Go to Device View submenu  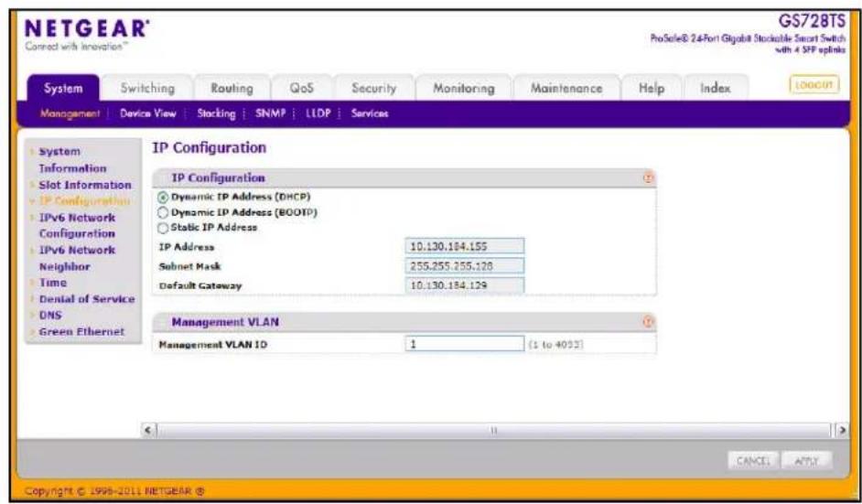148,113
